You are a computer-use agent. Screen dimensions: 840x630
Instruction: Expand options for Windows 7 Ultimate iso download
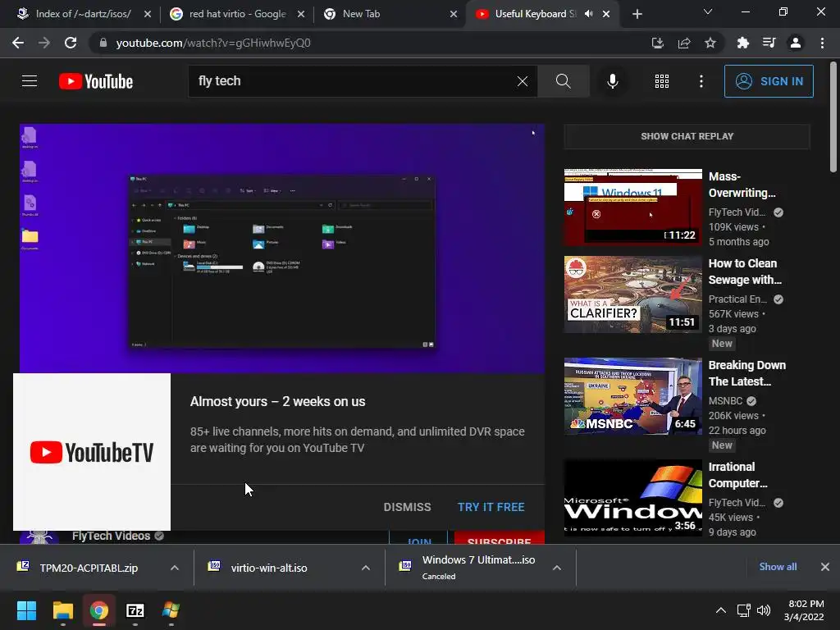click(x=557, y=568)
